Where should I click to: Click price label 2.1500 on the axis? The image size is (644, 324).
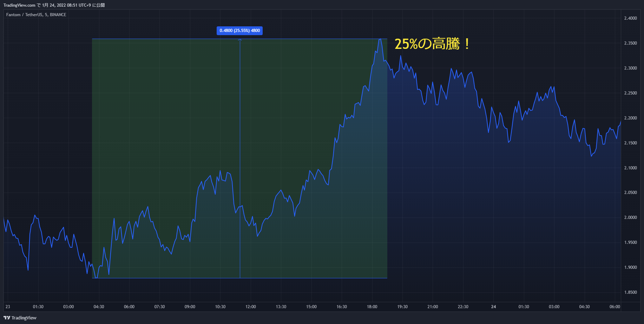click(630, 143)
